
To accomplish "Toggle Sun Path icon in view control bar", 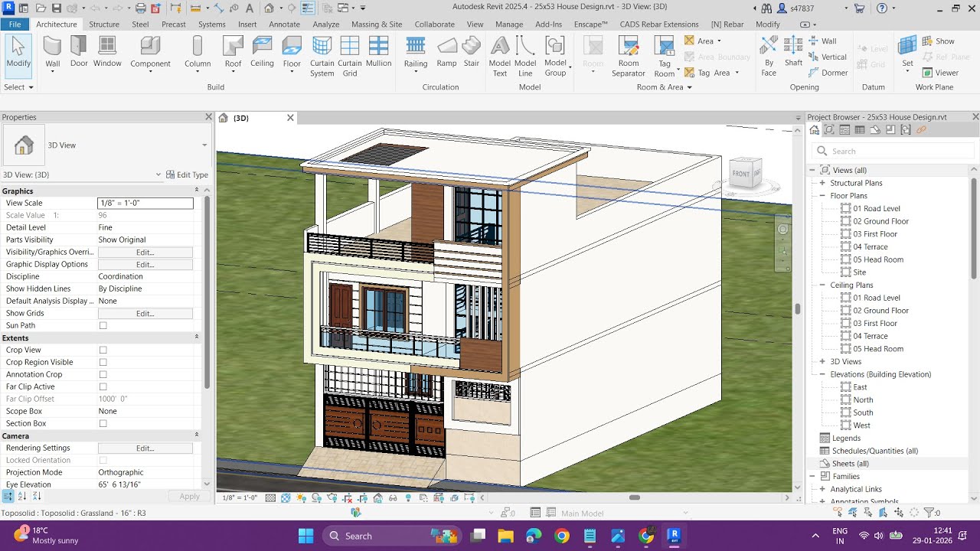I will (x=300, y=497).
